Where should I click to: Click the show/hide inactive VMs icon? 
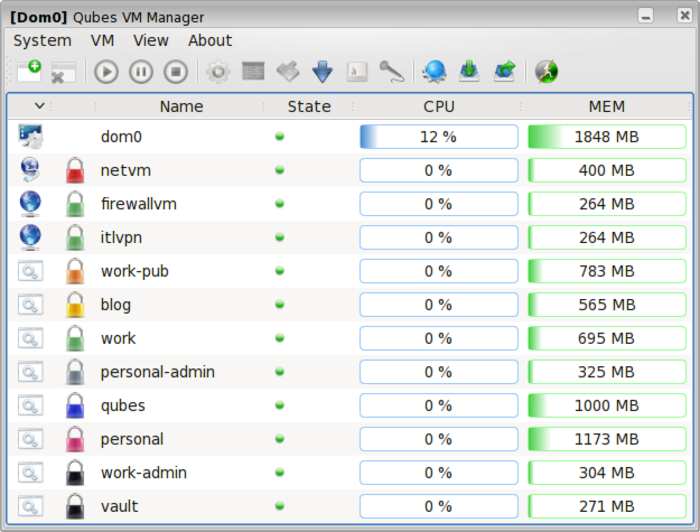[x=547, y=71]
